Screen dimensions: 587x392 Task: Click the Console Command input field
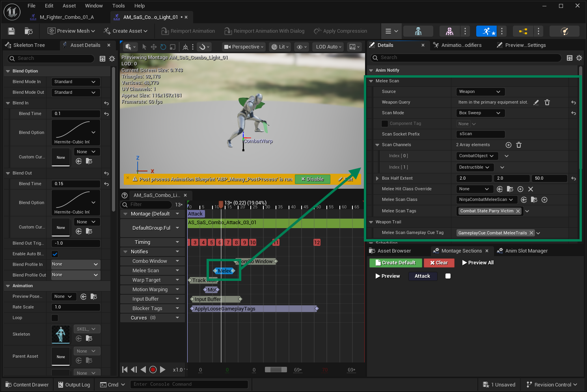tap(189, 385)
